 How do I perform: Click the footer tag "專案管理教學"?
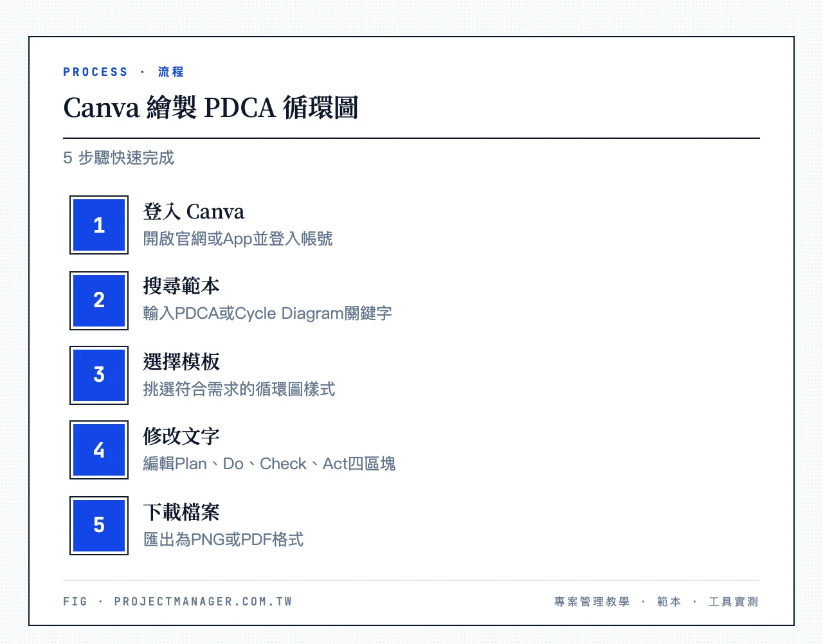coord(592,602)
